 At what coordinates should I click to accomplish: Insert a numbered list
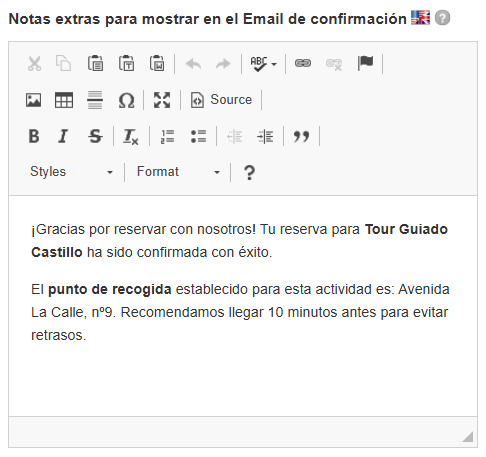[x=167, y=136]
